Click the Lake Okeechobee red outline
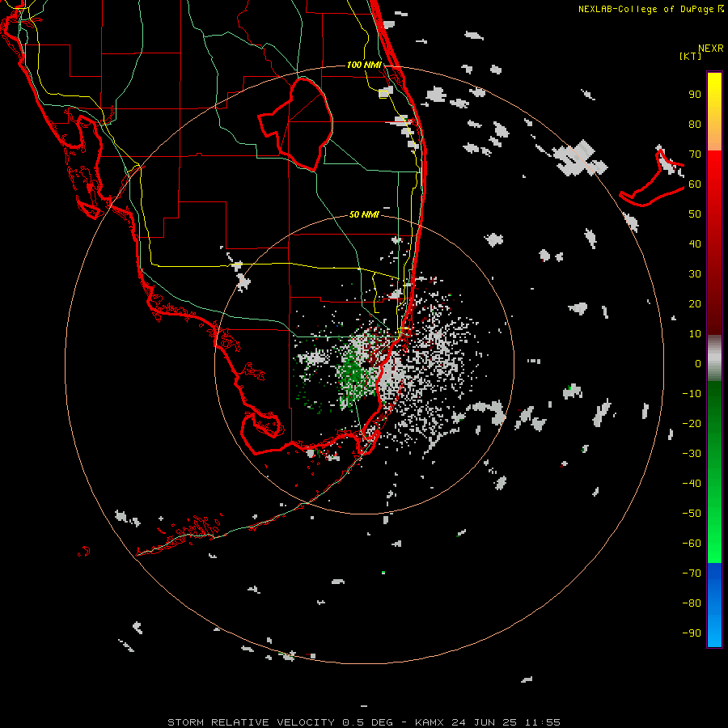Screen dimensions: 728x728 pyautogui.click(x=296, y=124)
